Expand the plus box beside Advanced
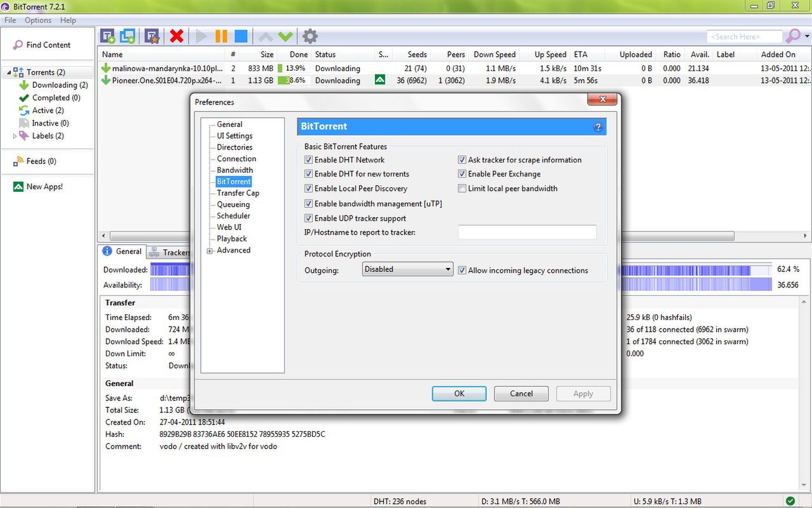Screen dimensions: 812x508 (x=210, y=251)
